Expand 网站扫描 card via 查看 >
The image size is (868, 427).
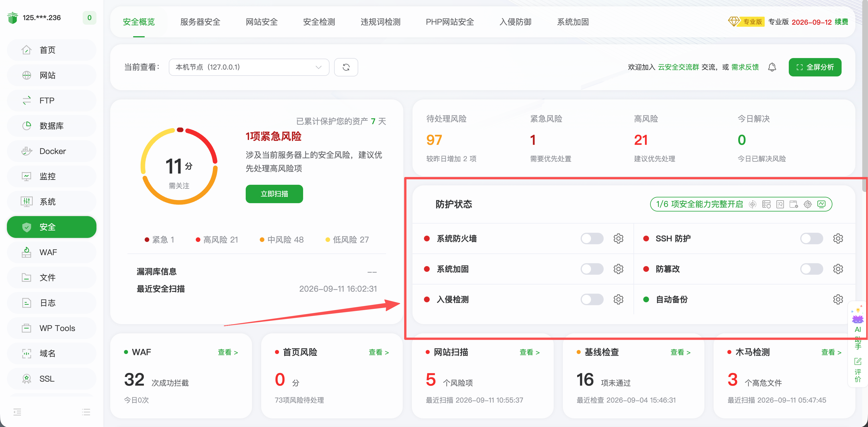530,352
